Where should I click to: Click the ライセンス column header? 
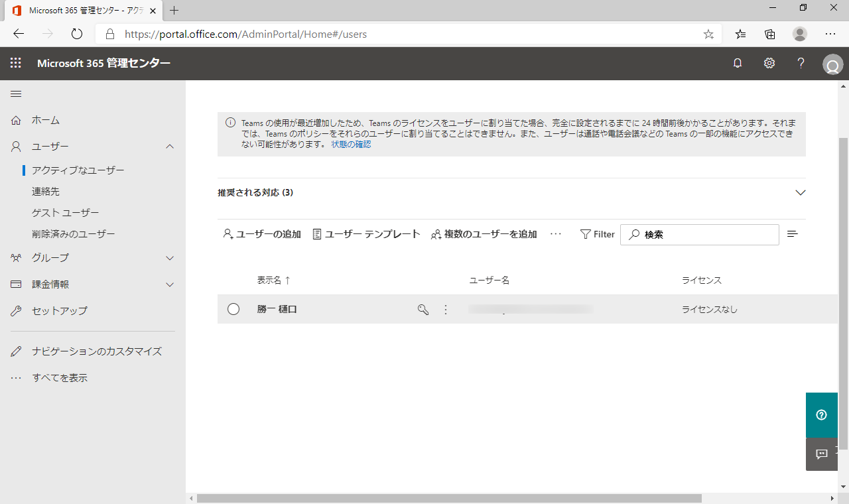701,281
